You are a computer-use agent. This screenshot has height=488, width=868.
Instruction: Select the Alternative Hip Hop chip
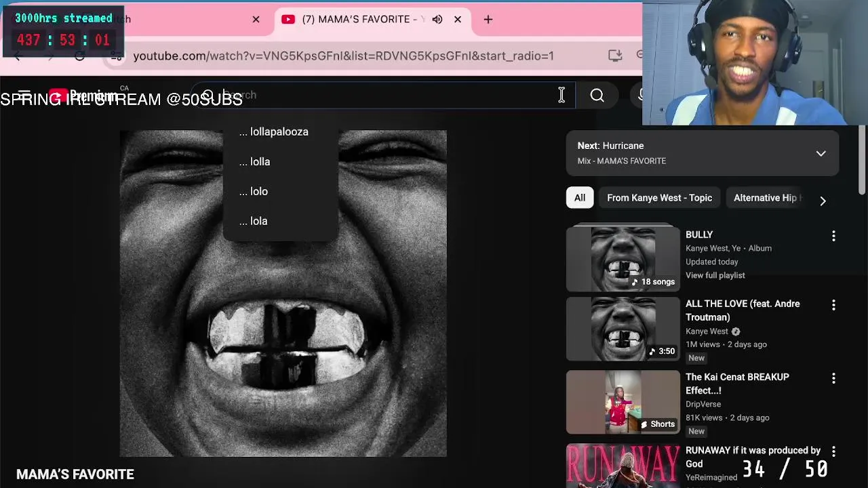(x=766, y=198)
